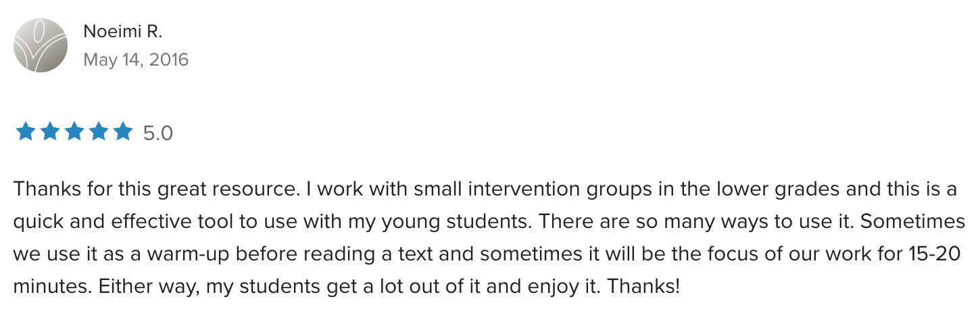This screenshot has width=980, height=324.
Task: Click the review date May 14, 2016
Action: coord(136,60)
